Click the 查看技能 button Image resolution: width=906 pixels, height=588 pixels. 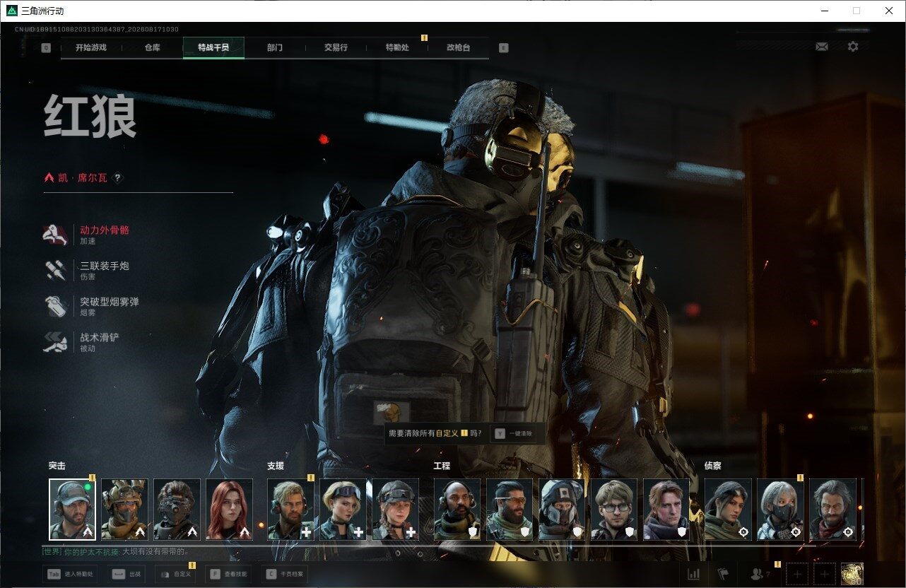pos(228,575)
